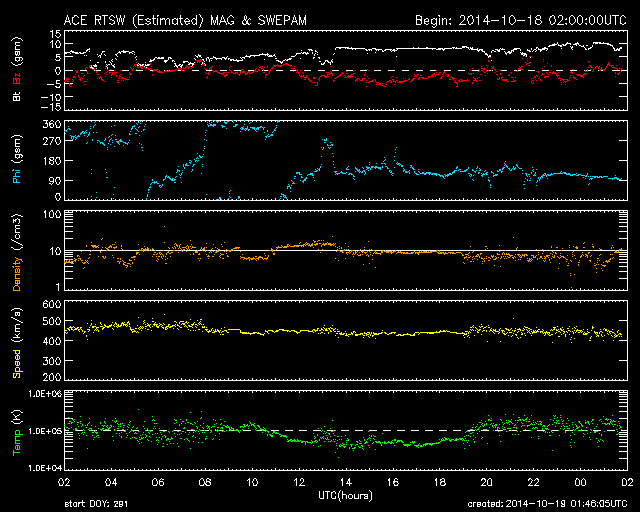The height and width of the screenshot is (512, 640).
Task: Click the -15 tick label on Bt axis
Action: point(51,107)
